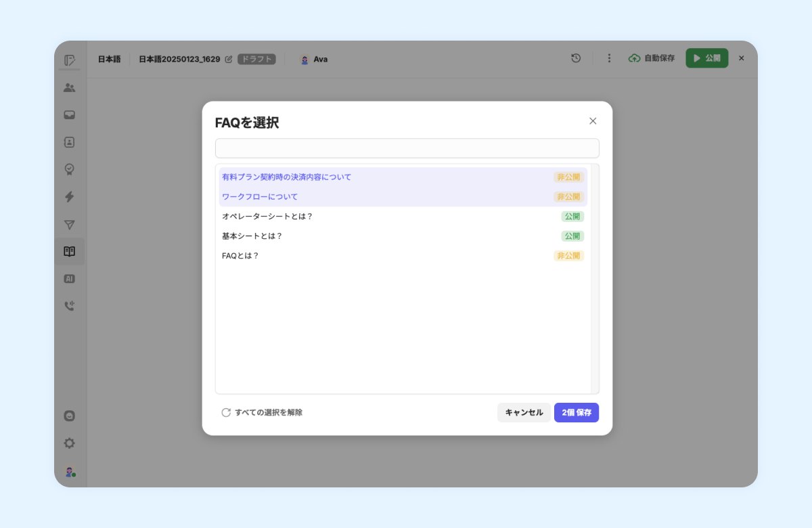This screenshot has height=528, width=812.
Task: Click the 非公開 badge on 有料プラン row
Action: 568,177
